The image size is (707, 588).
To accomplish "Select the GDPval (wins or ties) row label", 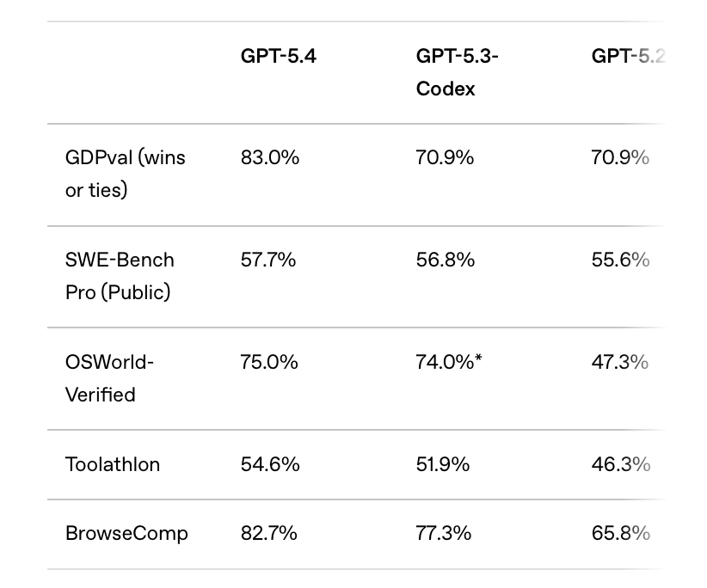I will [x=125, y=174].
